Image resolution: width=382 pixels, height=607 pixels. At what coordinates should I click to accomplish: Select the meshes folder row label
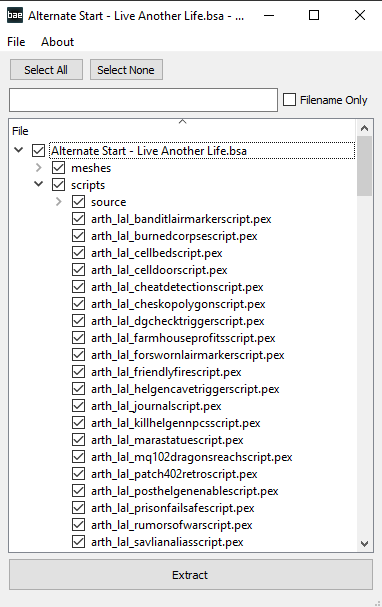(91, 168)
